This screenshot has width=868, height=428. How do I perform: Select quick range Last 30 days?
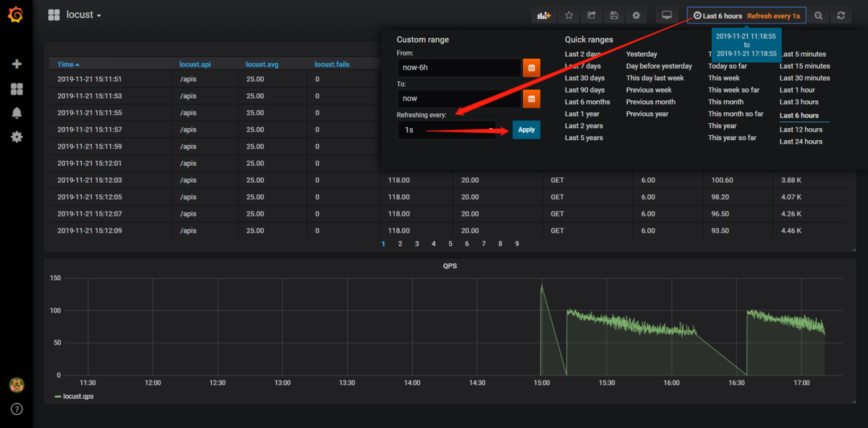pos(584,78)
